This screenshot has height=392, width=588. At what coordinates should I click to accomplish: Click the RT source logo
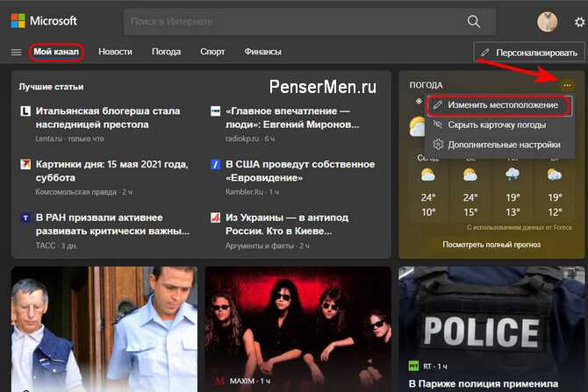point(413,366)
